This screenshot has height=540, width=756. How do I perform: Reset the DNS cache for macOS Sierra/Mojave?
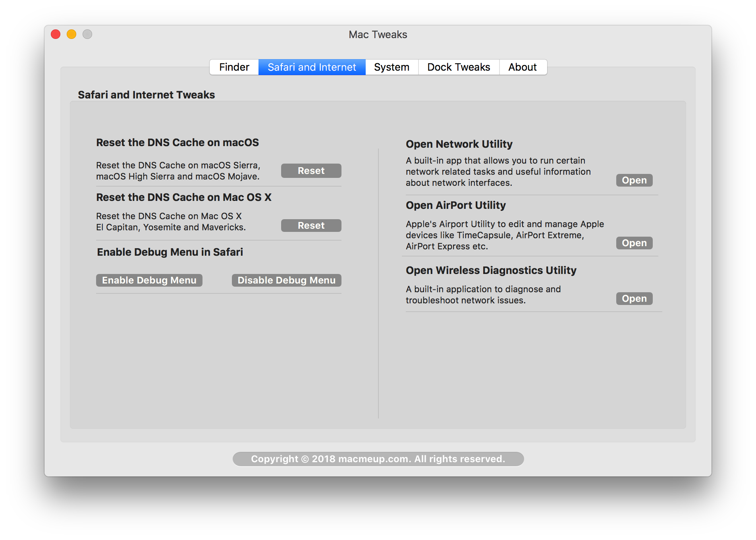point(311,171)
